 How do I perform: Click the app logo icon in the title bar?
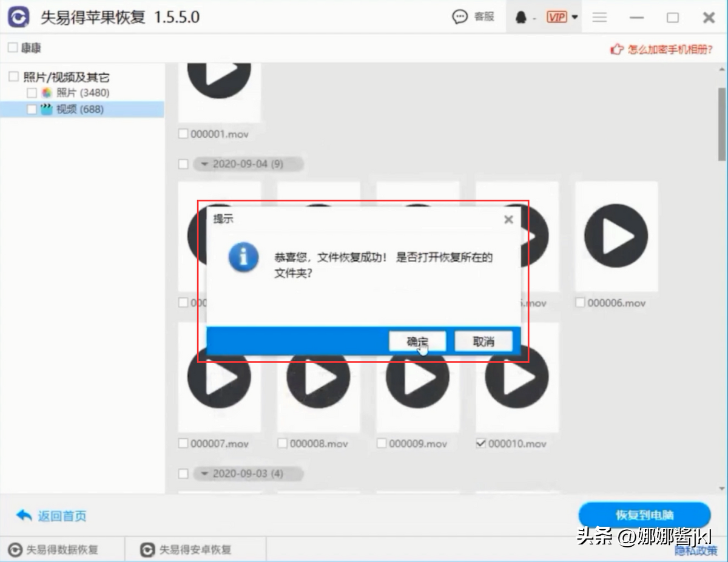click(18, 17)
